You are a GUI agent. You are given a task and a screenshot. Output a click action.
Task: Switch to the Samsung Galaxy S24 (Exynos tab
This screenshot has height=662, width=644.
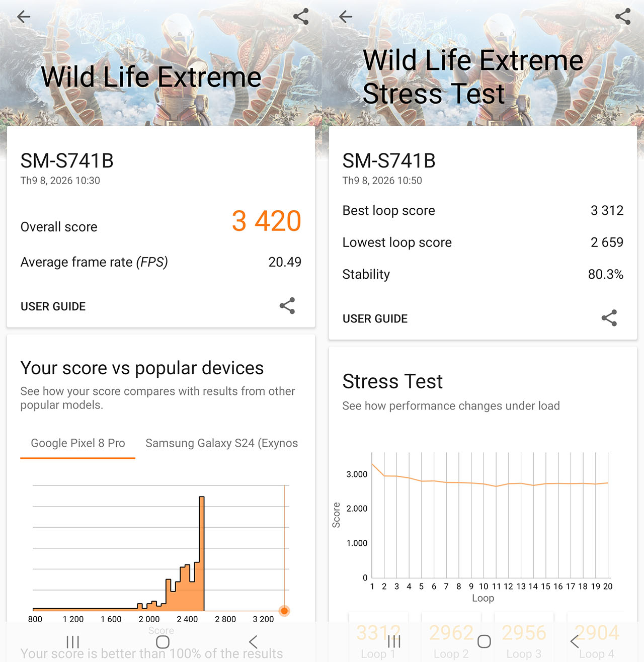[x=221, y=443]
